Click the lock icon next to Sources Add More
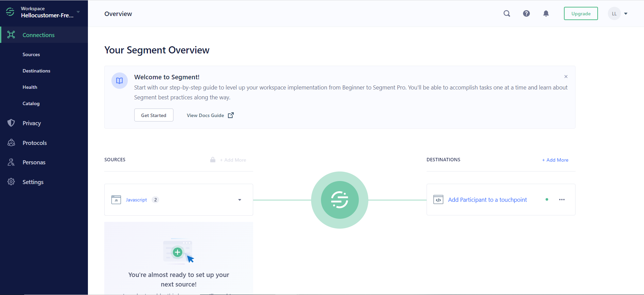 pos(213,160)
